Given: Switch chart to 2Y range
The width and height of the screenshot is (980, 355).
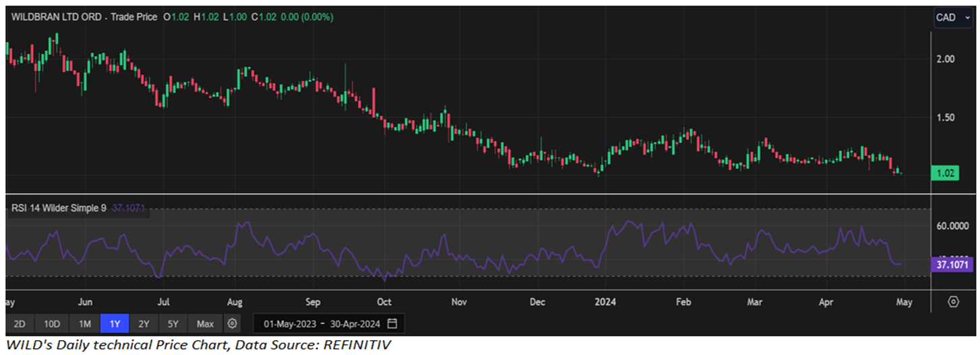Looking at the screenshot, I should click(x=144, y=324).
